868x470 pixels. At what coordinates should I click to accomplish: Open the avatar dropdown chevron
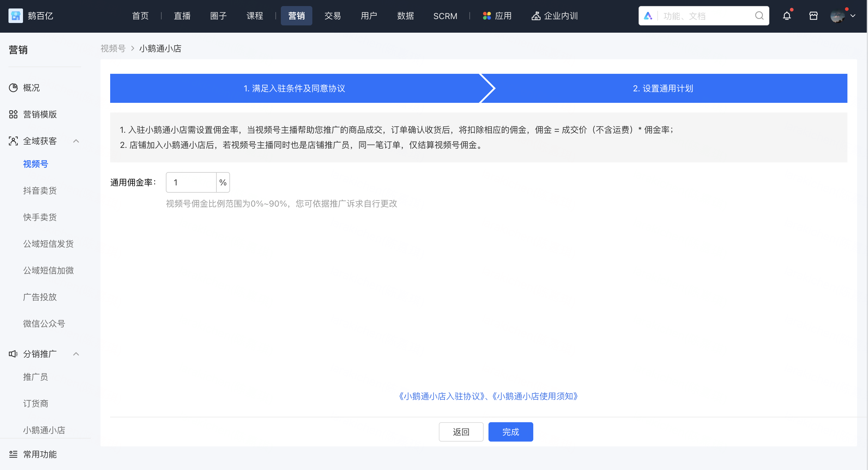pyautogui.click(x=853, y=16)
